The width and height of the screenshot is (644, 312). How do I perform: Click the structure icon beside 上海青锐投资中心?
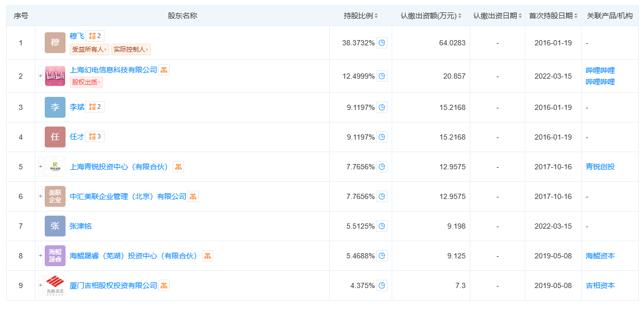178,167
